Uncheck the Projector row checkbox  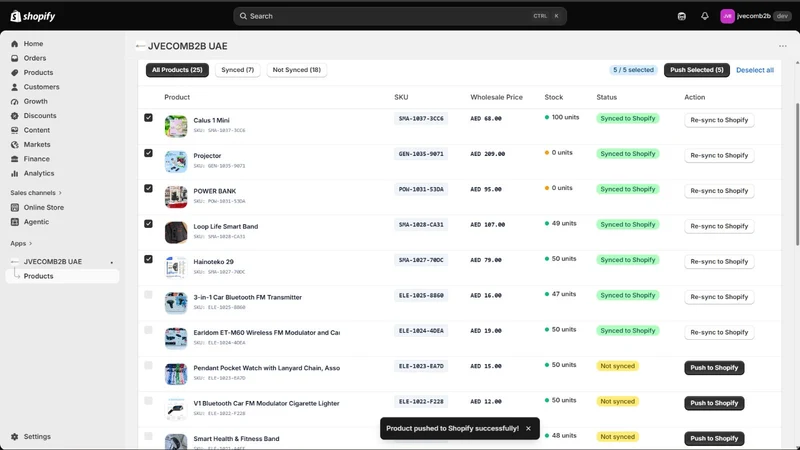[148, 153]
